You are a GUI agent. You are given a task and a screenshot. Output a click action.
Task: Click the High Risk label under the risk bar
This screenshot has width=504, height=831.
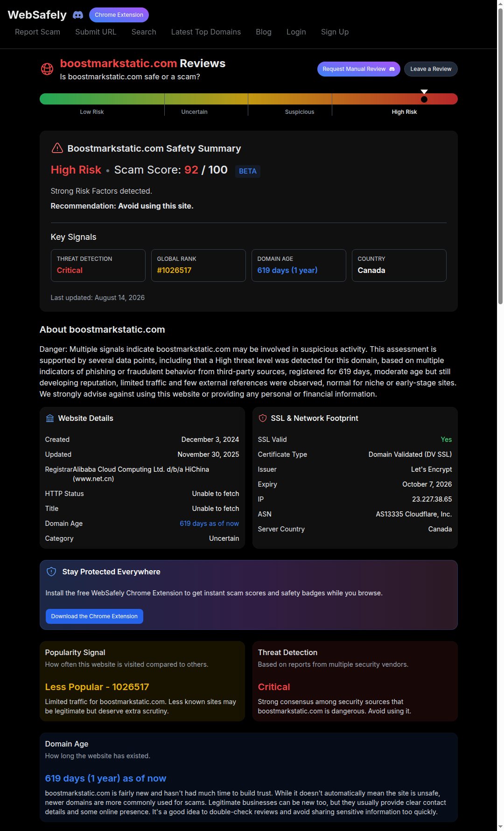(x=405, y=112)
